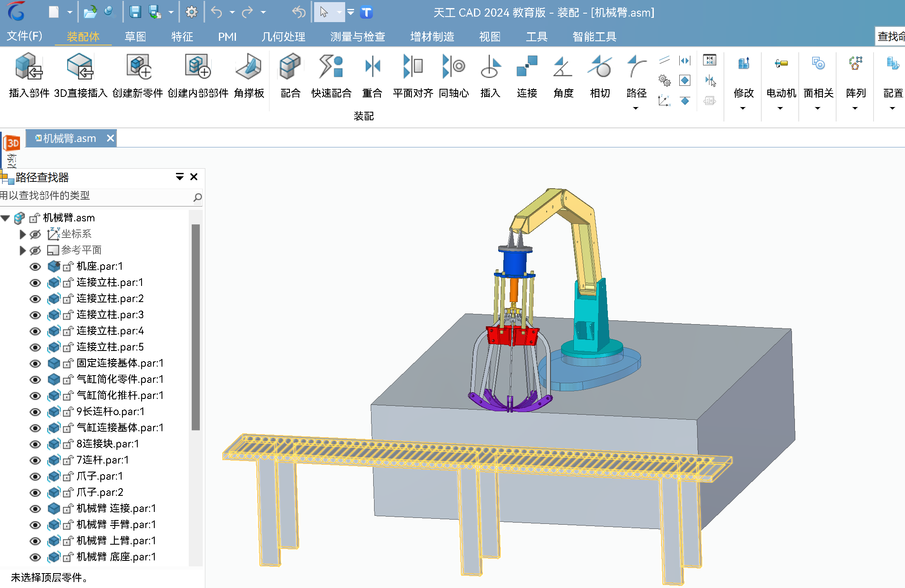Select 机械臂 手臂.par:1 in the tree
The image size is (905, 588).
(116, 525)
